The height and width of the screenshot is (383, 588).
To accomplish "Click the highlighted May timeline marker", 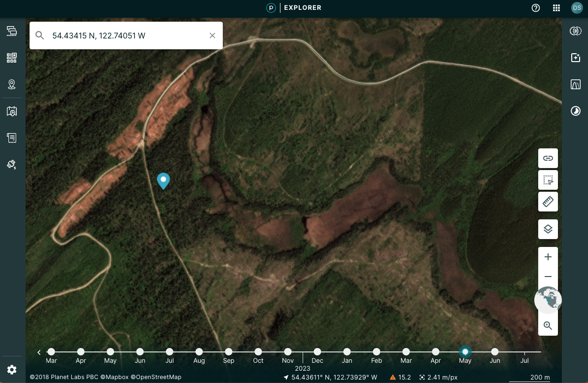I will (465, 351).
